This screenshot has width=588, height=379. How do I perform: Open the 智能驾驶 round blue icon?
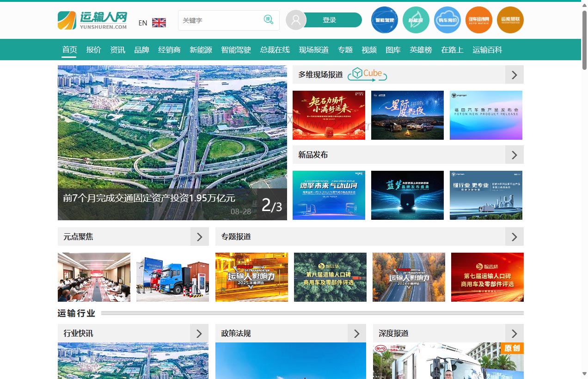385,20
